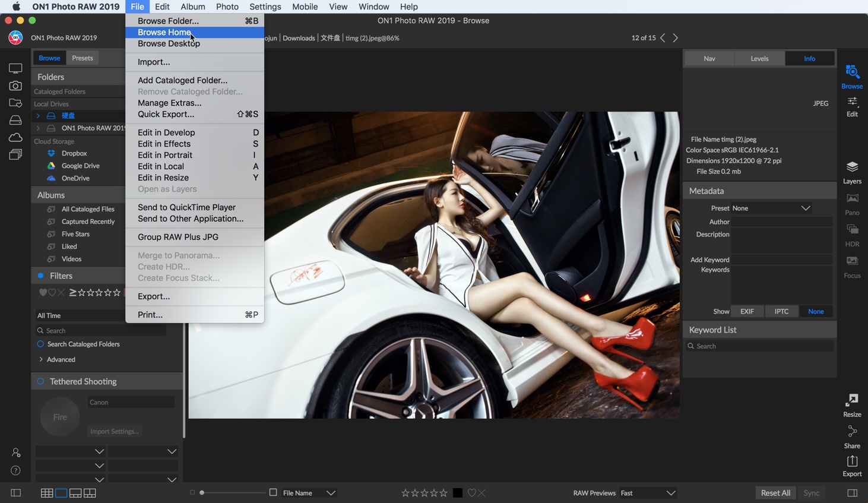Open the Canon camera dropdown field
Screen dimensions: 868x503
[x=131, y=402]
